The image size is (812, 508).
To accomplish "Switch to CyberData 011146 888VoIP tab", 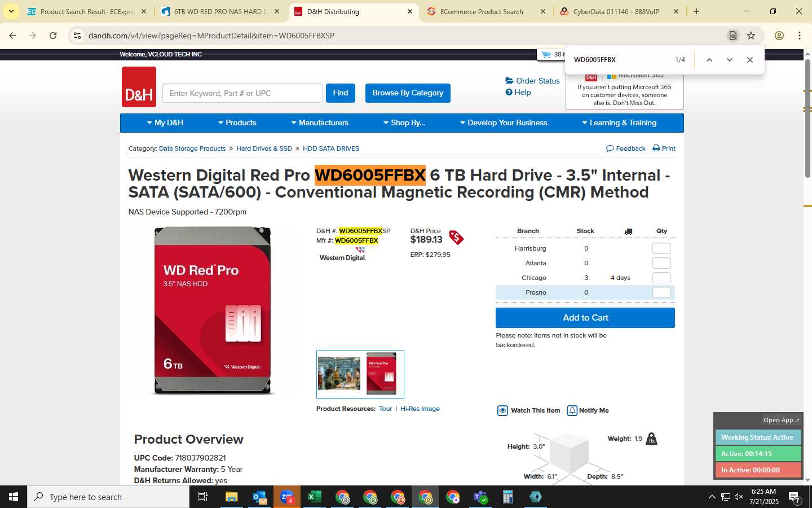I will [x=618, y=11].
